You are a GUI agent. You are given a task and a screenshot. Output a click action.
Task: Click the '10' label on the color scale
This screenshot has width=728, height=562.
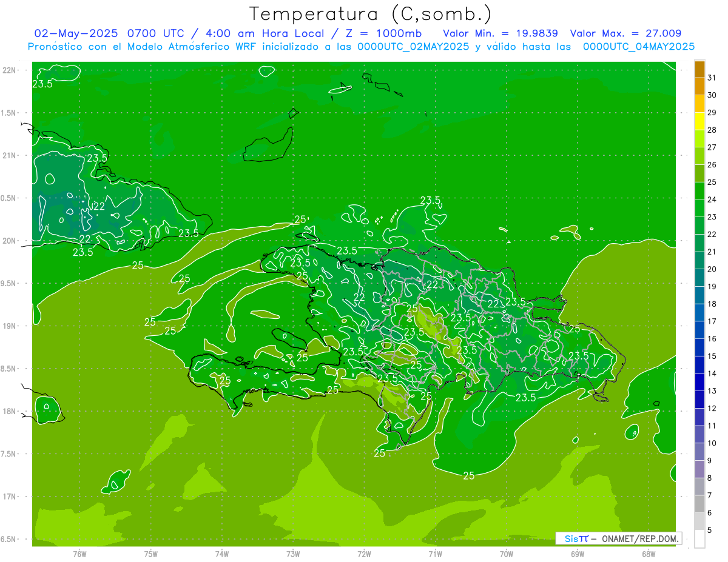click(712, 443)
